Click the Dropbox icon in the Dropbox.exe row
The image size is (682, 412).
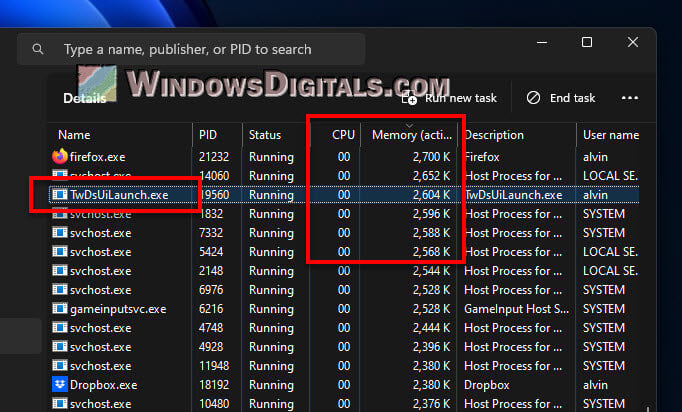(x=60, y=385)
